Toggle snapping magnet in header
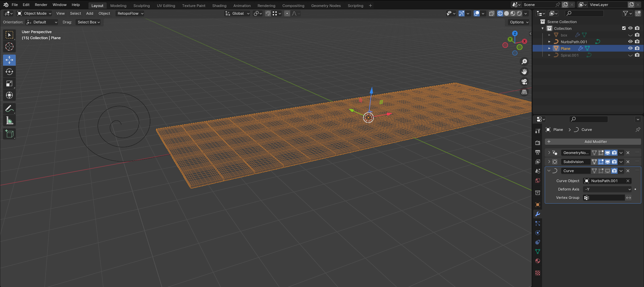 [268, 13]
